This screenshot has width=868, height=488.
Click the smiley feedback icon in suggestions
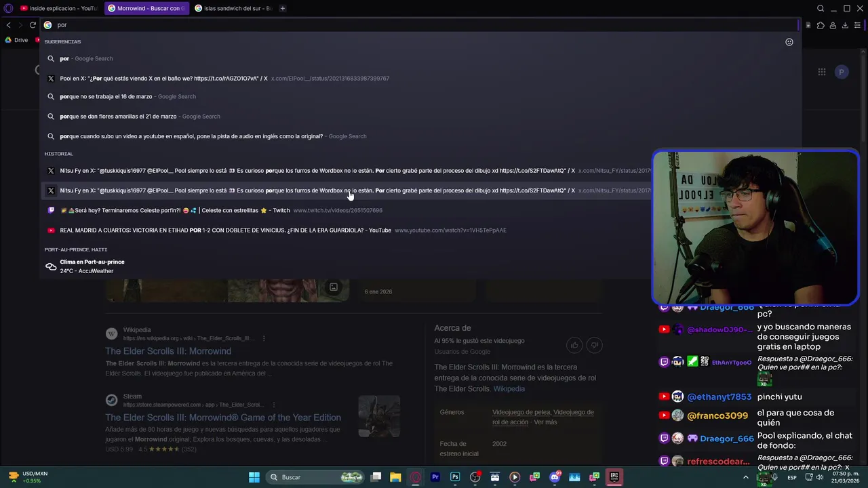(789, 42)
